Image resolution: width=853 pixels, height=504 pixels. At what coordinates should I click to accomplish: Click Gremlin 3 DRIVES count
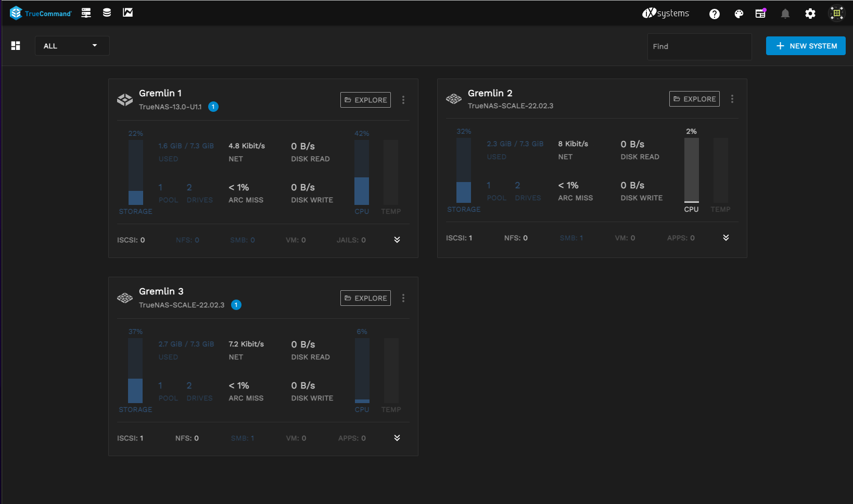coord(189,385)
